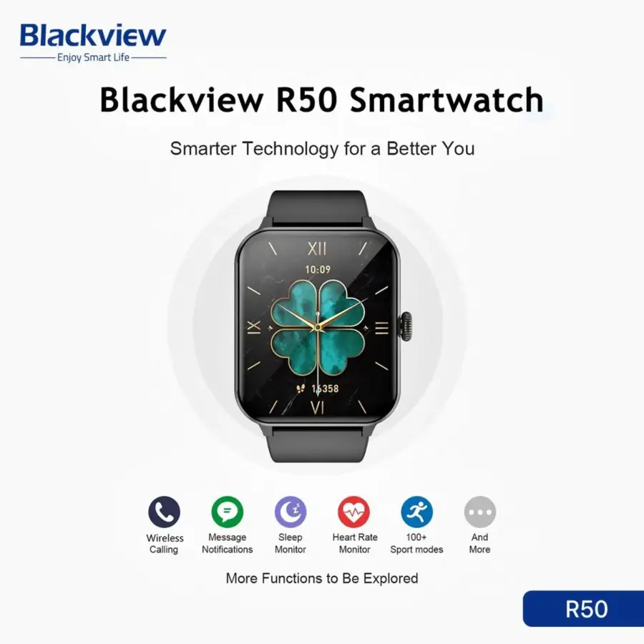The image size is (644, 644).
Task: Click the R50 blue badge
Action: pyautogui.click(x=583, y=609)
